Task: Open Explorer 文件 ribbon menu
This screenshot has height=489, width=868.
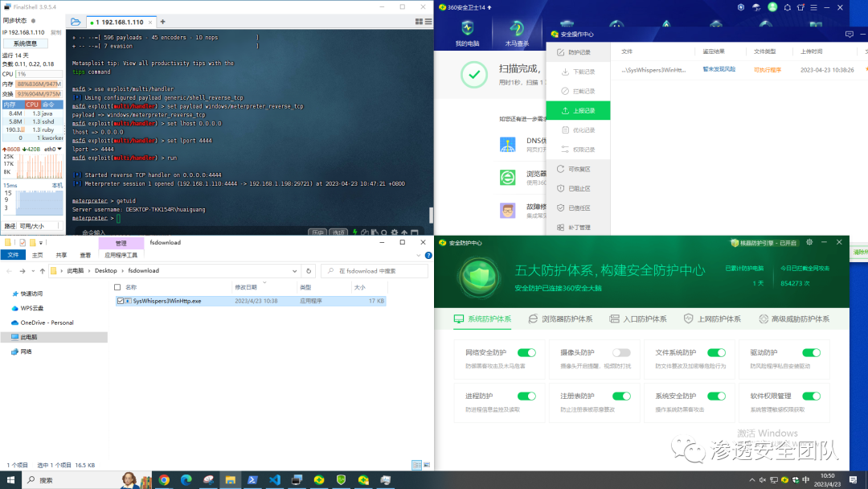Action: click(14, 255)
